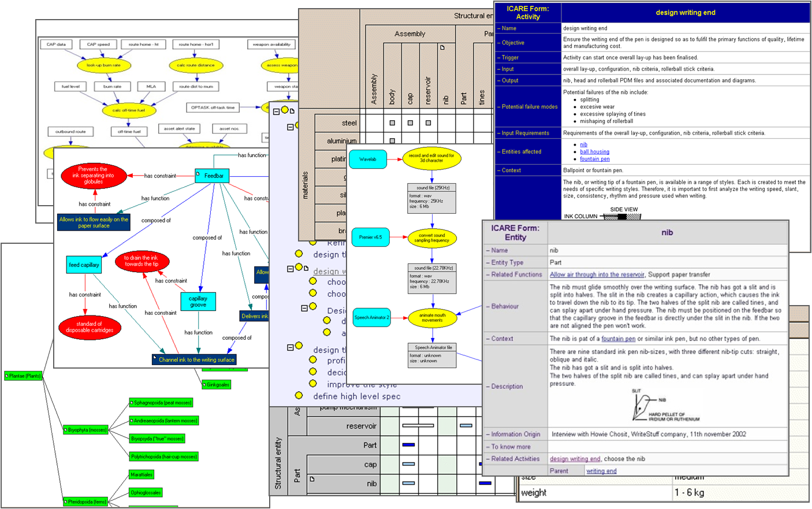Toggle the steel and cap matrix checkbox
The width and height of the screenshot is (812, 509).
410,122
